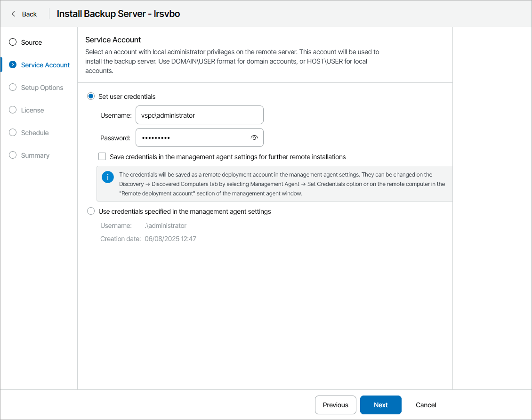Click the Schedule step circle icon

(x=13, y=132)
